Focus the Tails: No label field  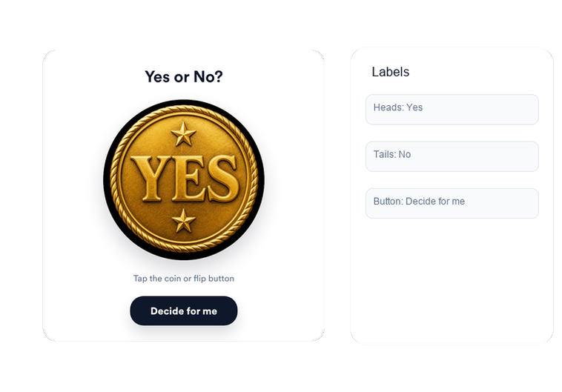[x=452, y=156]
